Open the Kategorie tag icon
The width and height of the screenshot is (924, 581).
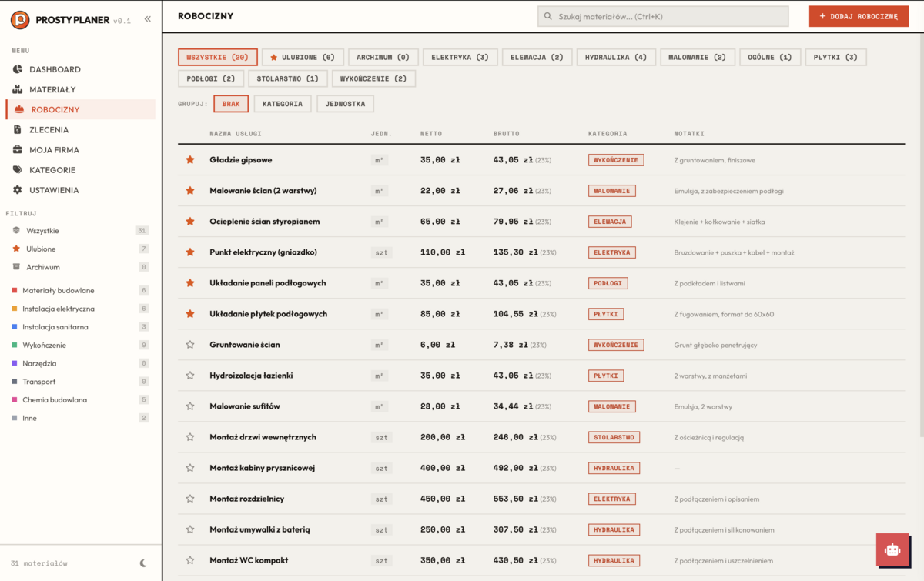pyautogui.click(x=18, y=169)
